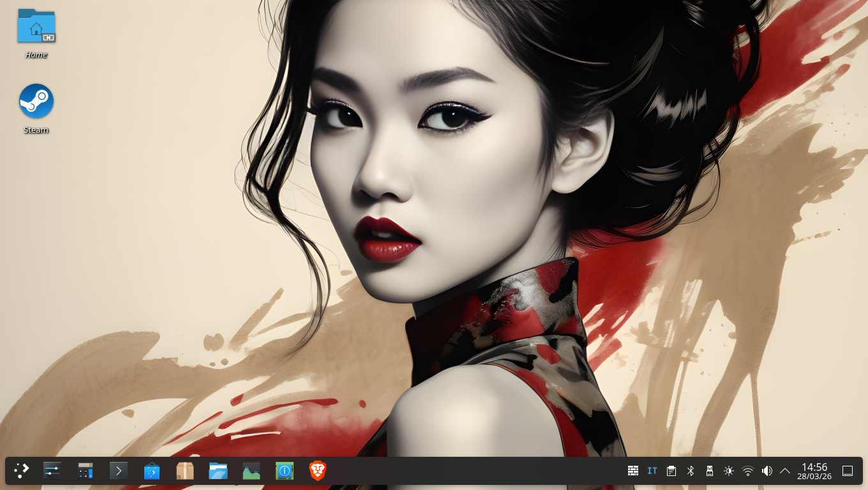Launch the calculator app from the panel

[86, 471]
